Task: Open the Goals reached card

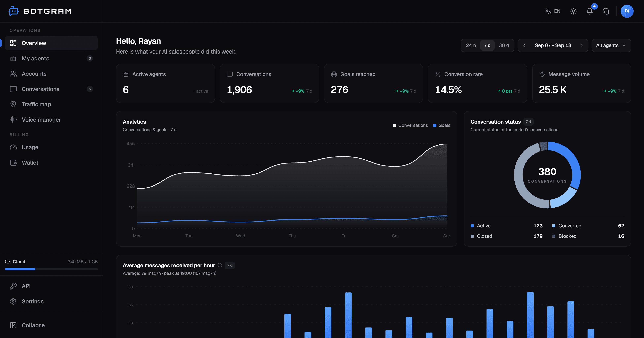Action: (373, 83)
